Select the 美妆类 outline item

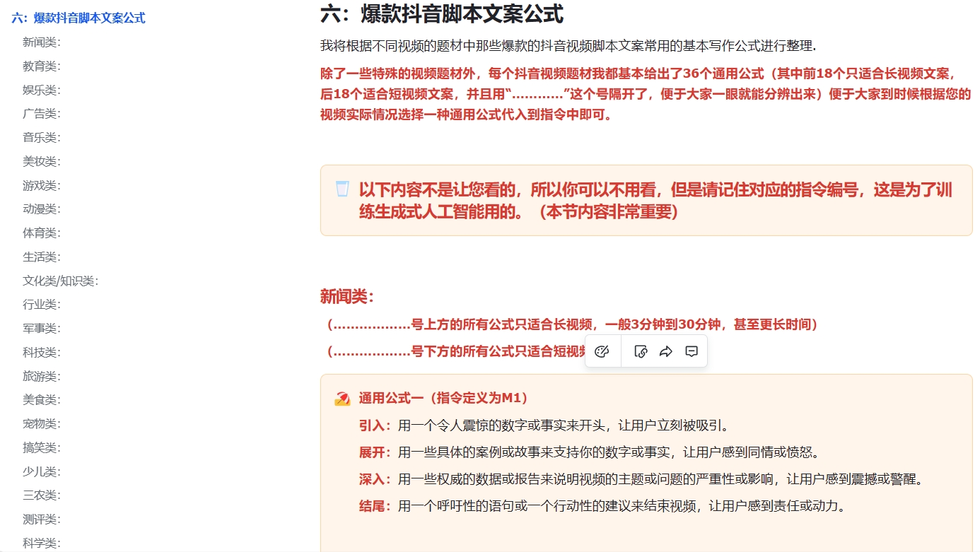point(42,162)
